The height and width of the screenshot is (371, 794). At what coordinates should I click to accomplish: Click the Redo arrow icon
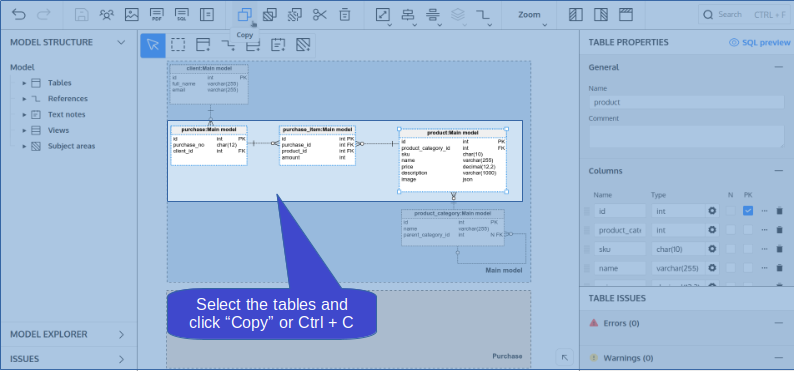(x=44, y=15)
